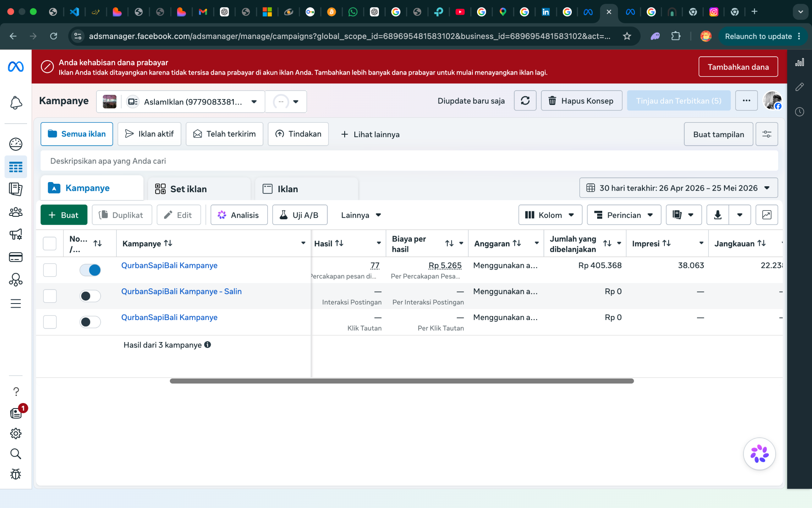This screenshot has height=508, width=812.
Task: Open the Kampanye column header dropdown arrow
Action: point(303,243)
